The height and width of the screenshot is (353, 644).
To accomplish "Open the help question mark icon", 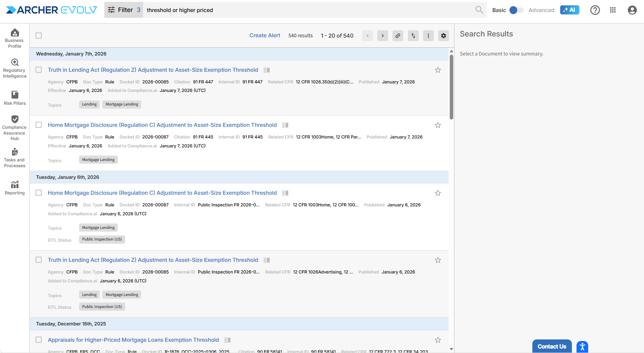I will [x=595, y=10].
